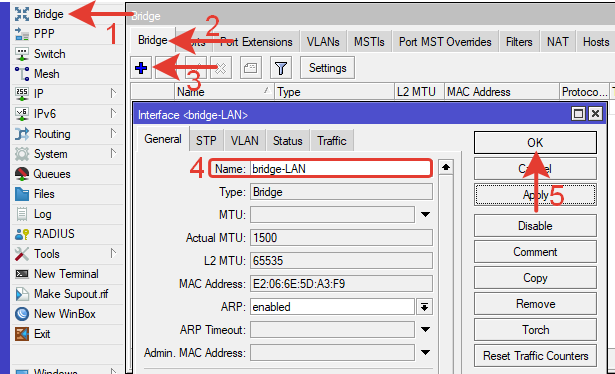Click the comment icon in Bridge toolbar
615x374 pixels.
pos(251,68)
